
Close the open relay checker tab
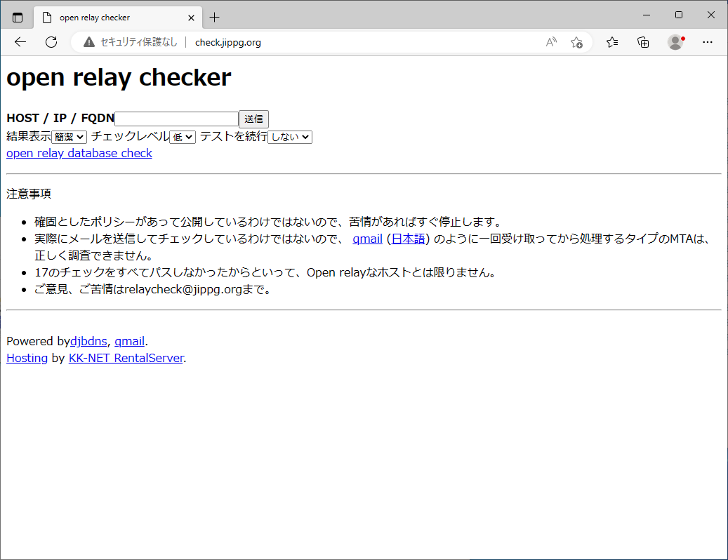pos(191,18)
